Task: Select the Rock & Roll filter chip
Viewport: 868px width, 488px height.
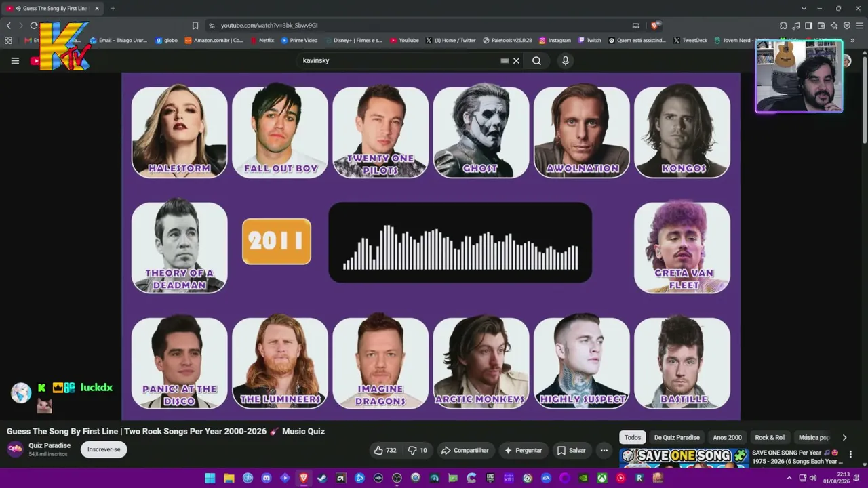Action: point(770,438)
